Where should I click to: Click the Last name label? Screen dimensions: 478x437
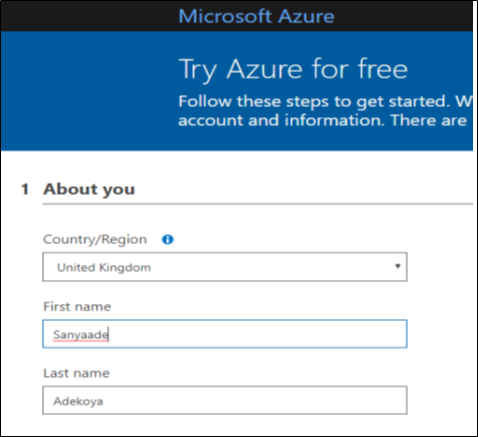pyautogui.click(x=76, y=373)
